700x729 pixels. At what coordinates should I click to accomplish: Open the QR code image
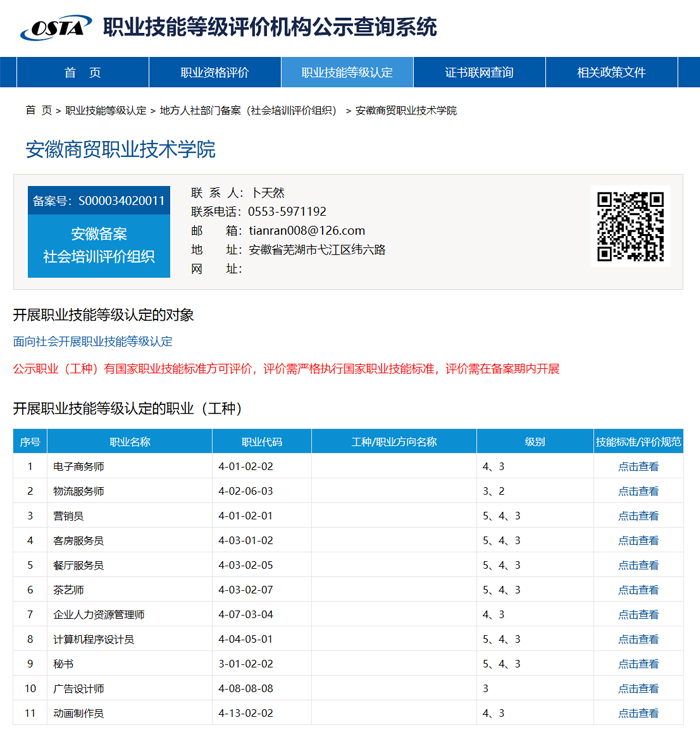(630, 226)
